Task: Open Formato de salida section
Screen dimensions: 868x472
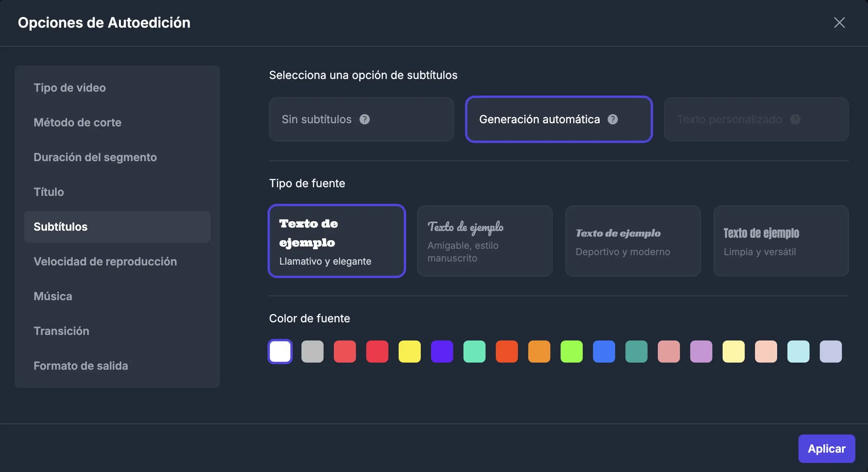Action: (81, 366)
